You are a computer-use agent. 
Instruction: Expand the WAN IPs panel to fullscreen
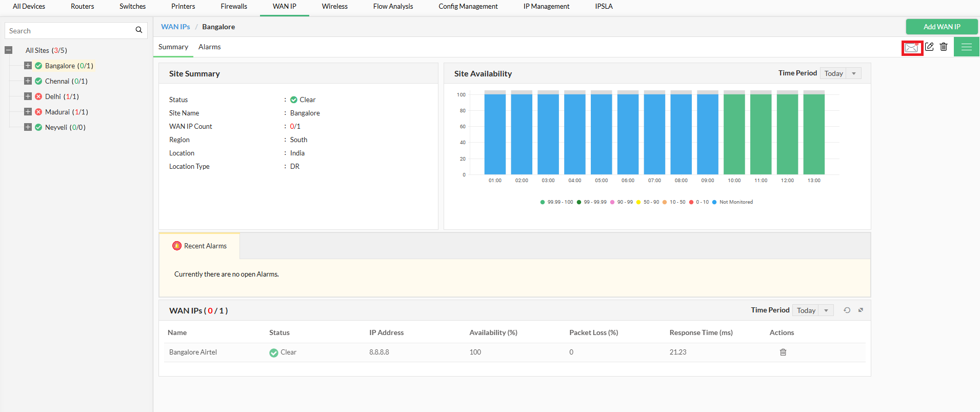[861, 310]
